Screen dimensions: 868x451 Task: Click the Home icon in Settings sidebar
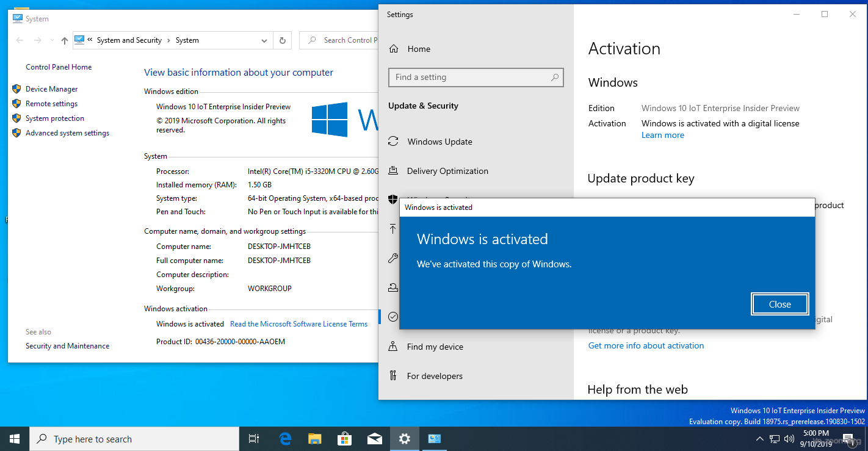(394, 49)
